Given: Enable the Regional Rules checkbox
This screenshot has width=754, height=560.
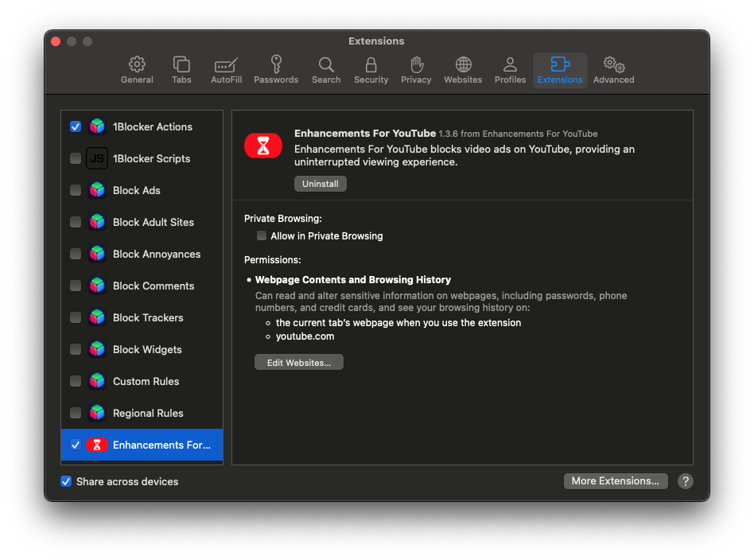Looking at the screenshot, I should point(76,413).
